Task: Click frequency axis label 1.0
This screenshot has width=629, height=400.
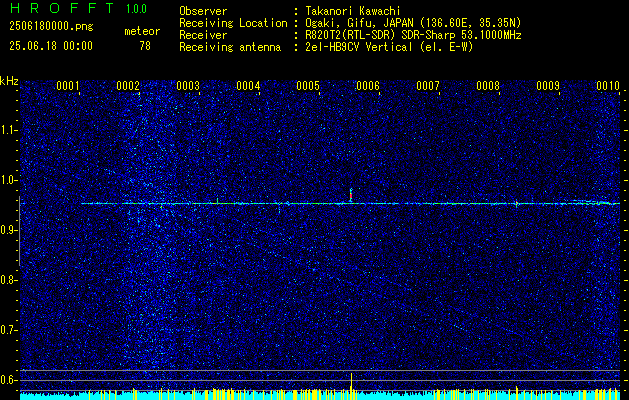Action: [x=7, y=180]
